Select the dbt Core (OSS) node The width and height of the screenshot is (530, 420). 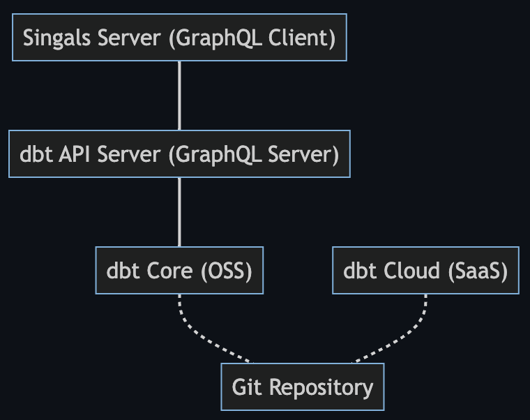click(179, 271)
